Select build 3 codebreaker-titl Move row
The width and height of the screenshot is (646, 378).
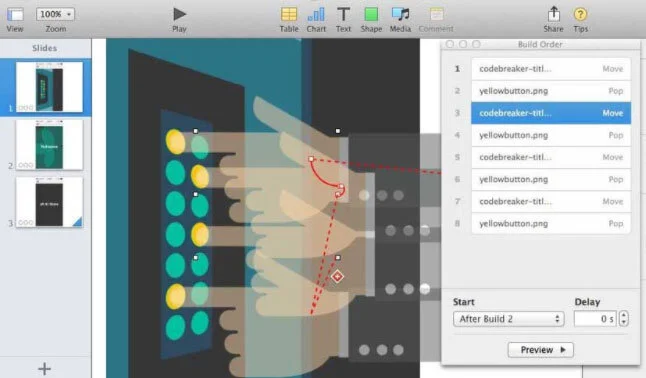point(551,113)
